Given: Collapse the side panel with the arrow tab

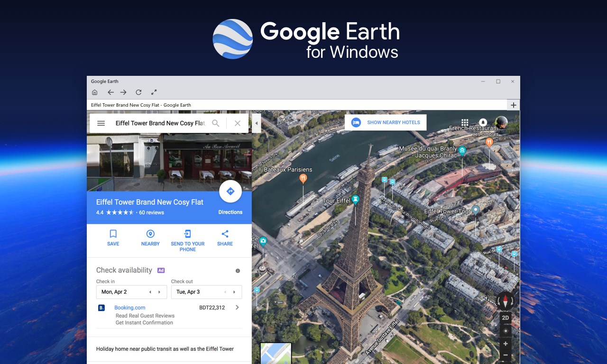Looking at the screenshot, I should [256, 123].
